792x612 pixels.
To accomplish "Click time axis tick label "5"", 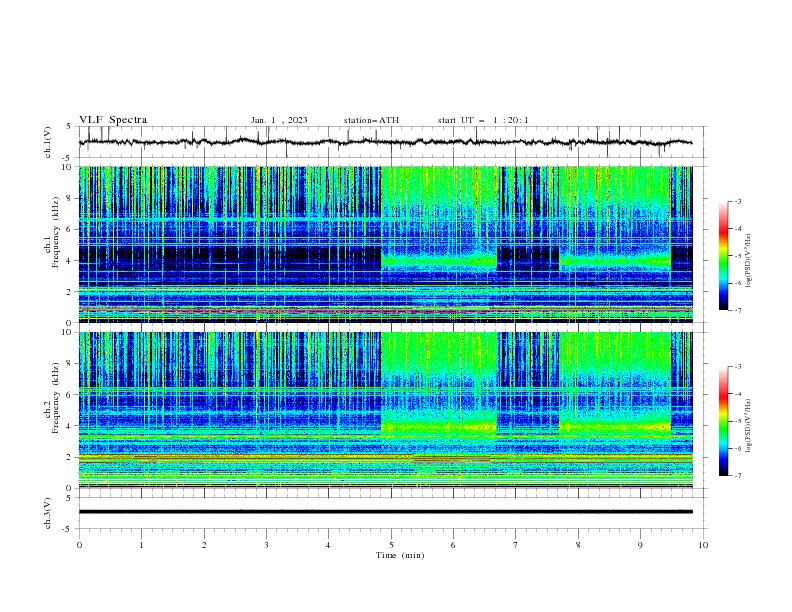I will tap(391, 545).
